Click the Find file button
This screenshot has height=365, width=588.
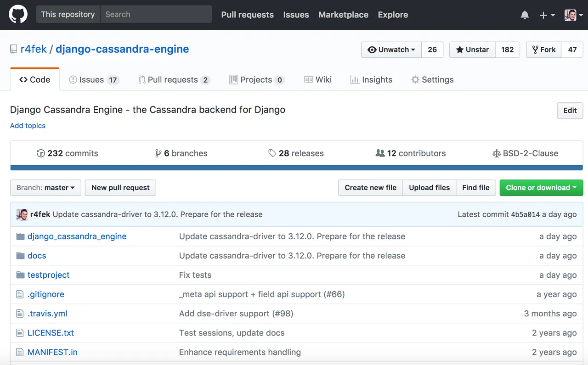click(x=476, y=188)
